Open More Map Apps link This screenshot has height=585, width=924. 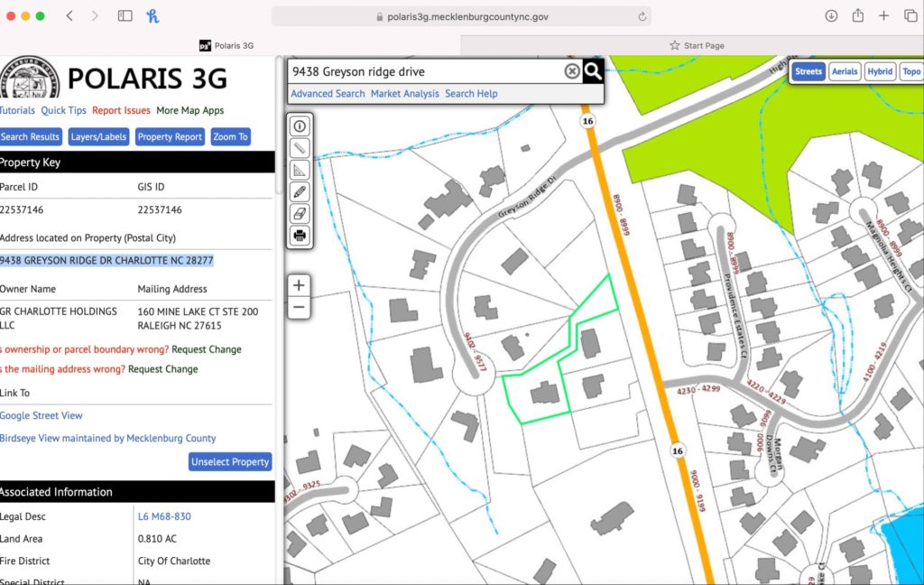coord(189,110)
